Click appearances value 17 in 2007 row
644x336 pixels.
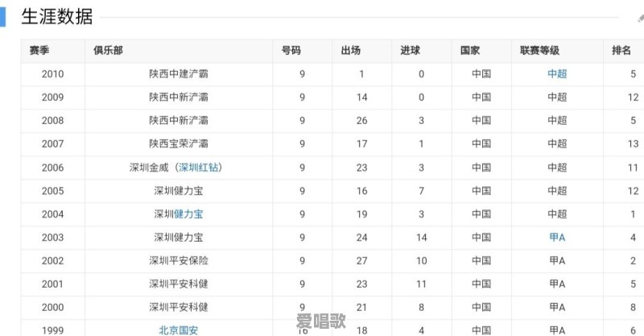(x=361, y=144)
